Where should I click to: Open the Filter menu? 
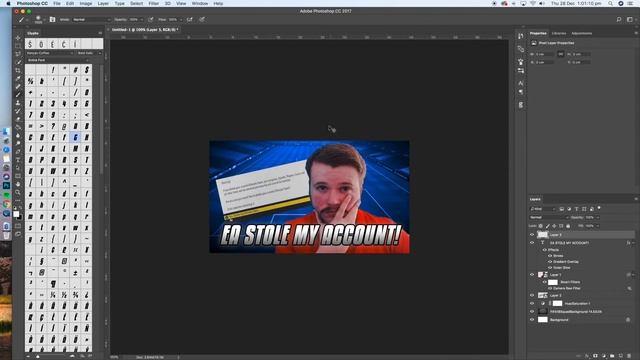[x=153, y=3]
